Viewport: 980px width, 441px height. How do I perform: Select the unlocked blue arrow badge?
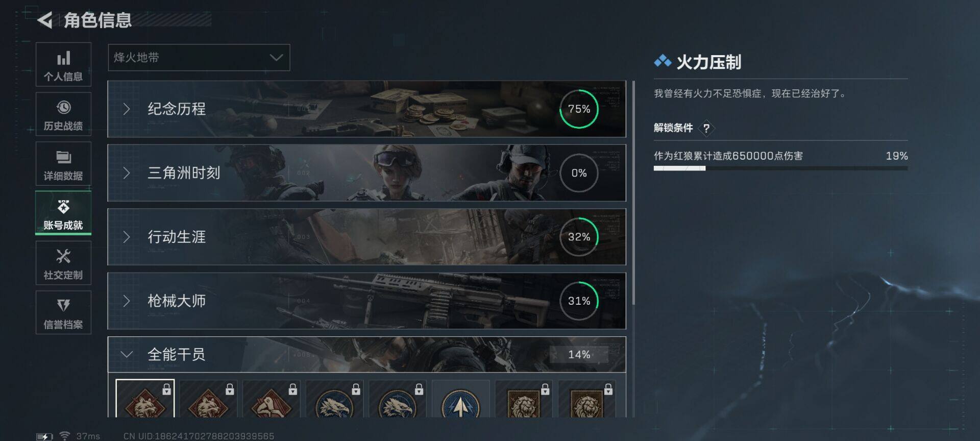pos(460,399)
